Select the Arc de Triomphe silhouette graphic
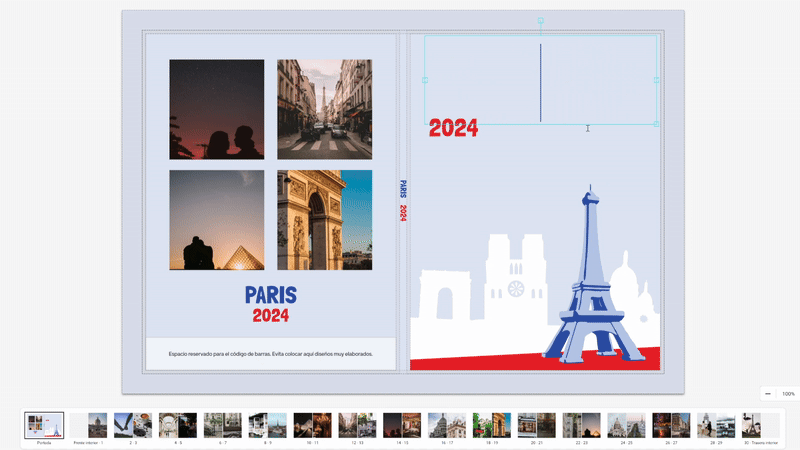 pos(444,295)
